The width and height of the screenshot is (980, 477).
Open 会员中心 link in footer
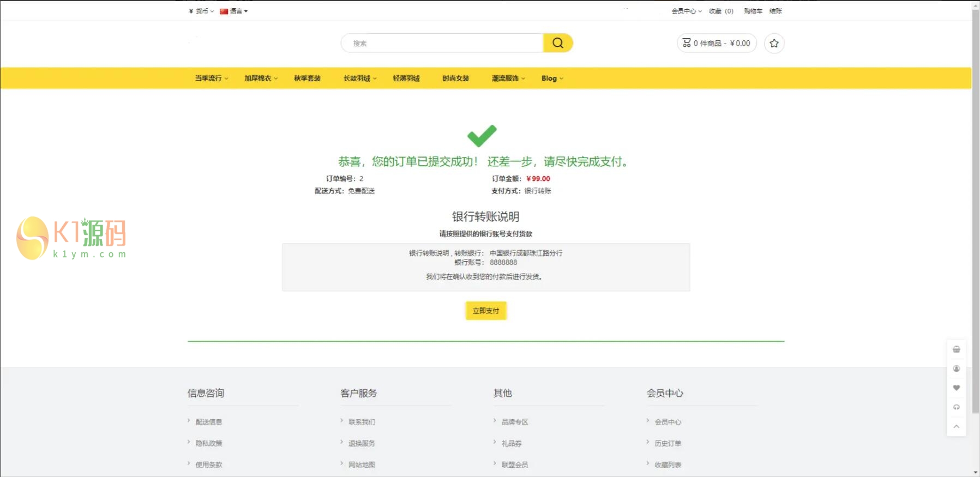[x=668, y=422]
